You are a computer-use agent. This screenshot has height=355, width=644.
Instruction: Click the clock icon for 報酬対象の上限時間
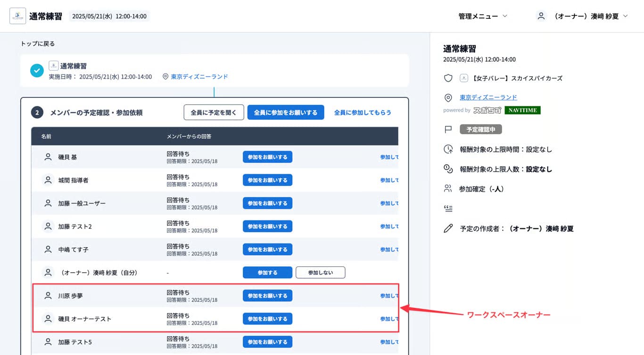click(x=448, y=149)
